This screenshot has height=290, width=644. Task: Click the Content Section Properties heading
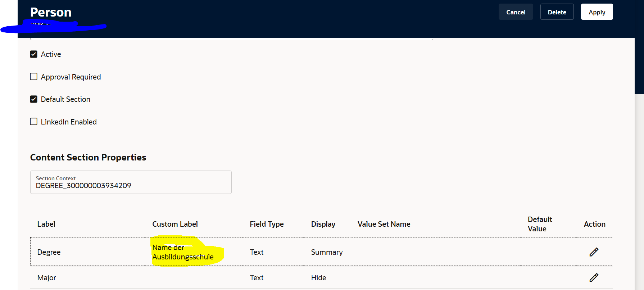(88, 157)
